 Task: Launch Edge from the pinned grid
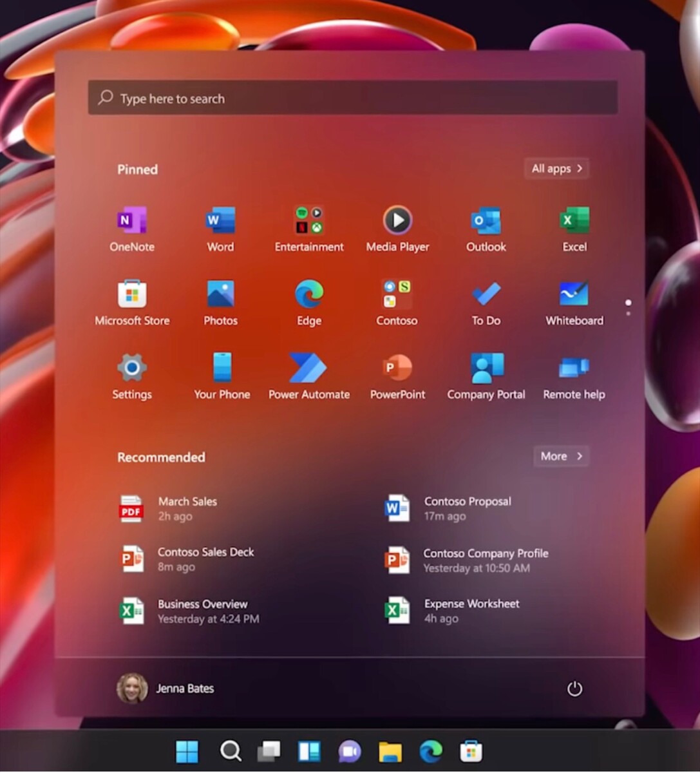click(x=309, y=303)
